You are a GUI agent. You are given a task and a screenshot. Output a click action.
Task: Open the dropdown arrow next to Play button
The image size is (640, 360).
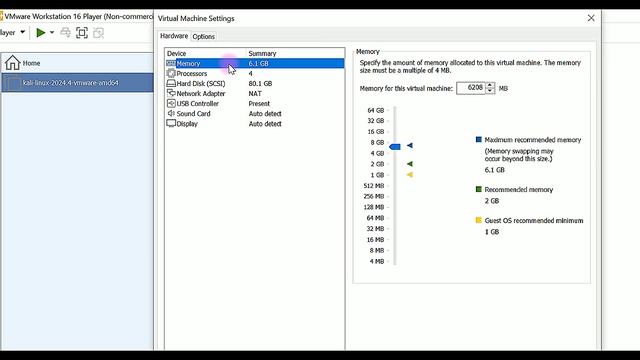pyautogui.click(x=52, y=33)
